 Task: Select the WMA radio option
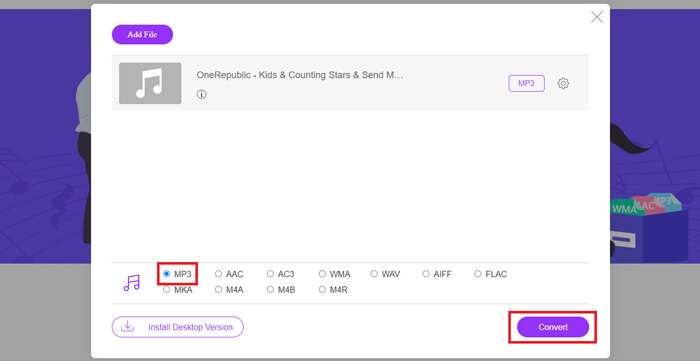tap(322, 274)
